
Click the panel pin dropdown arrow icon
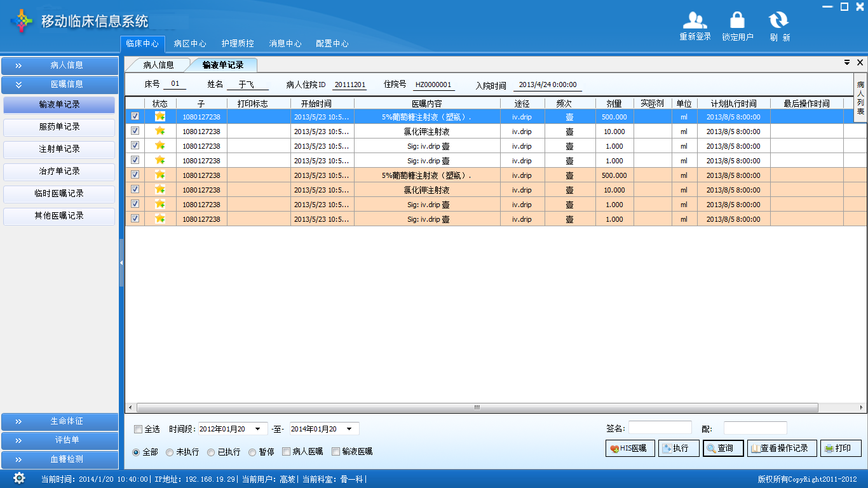tap(846, 62)
